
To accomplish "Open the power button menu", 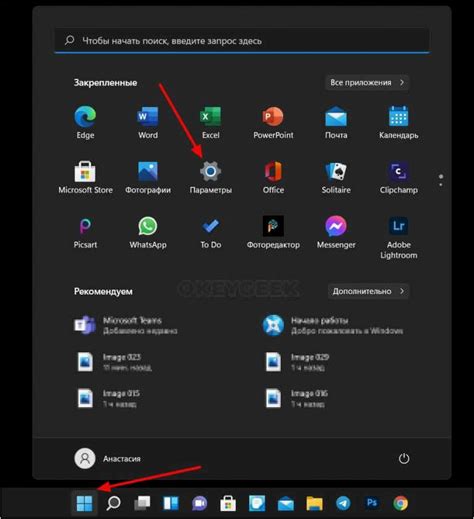I will [x=404, y=458].
